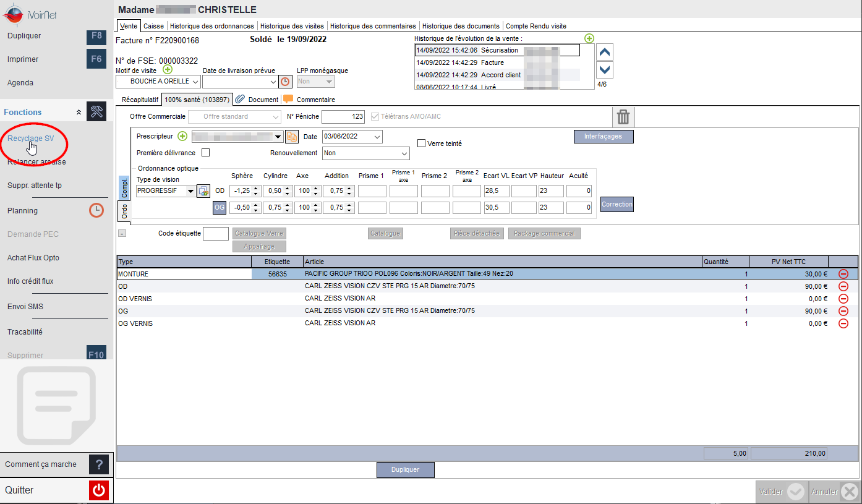The image size is (862, 504).
Task: Click the down arrow in sale history
Action: click(x=606, y=70)
